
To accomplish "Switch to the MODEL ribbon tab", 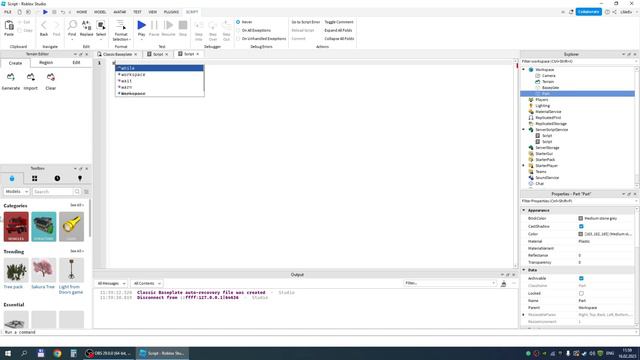I will (100, 12).
